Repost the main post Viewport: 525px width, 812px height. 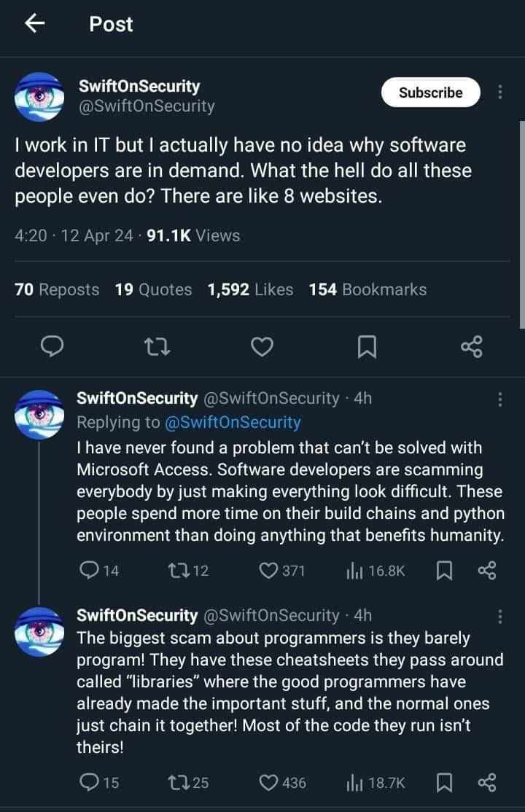pyautogui.click(x=157, y=348)
